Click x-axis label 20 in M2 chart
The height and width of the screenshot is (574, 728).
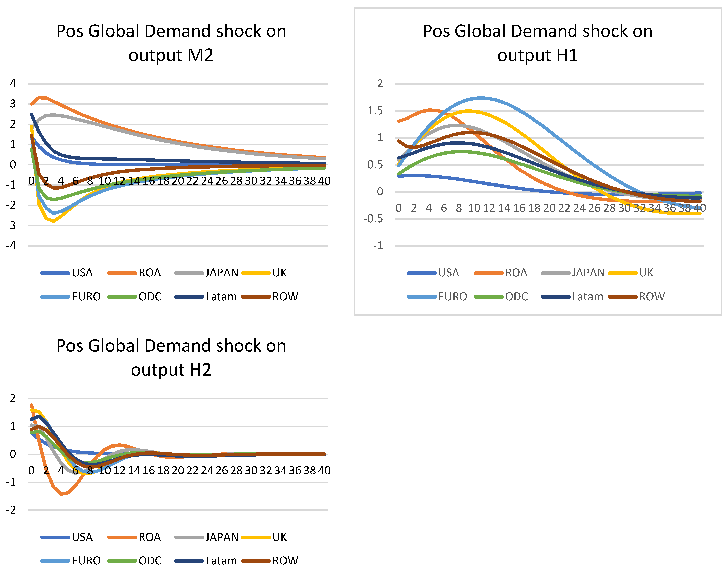click(x=178, y=181)
